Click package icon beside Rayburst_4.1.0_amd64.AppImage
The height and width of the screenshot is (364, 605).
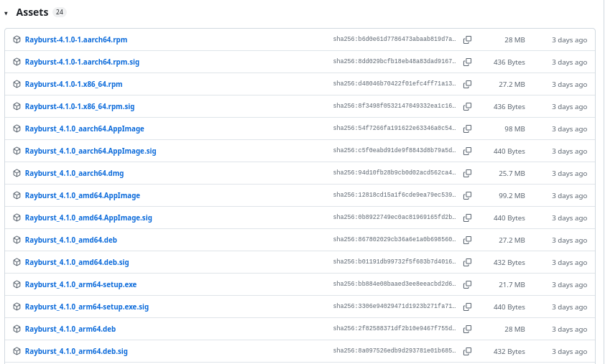(x=17, y=195)
